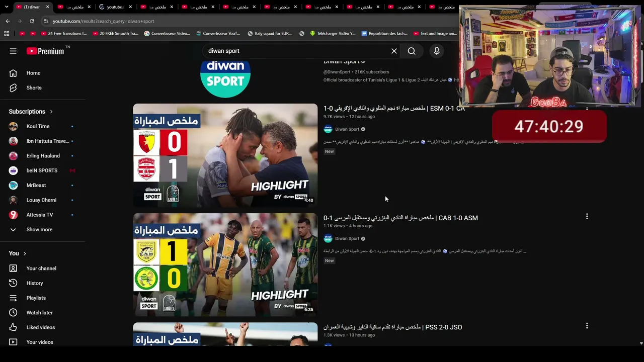Open site information icon in address bar

pyautogui.click(x=46, y=21)
